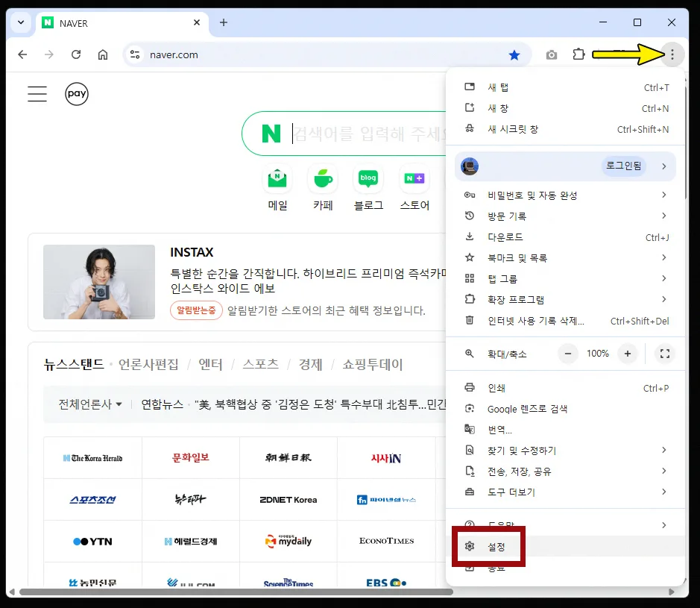Click the 알림받는중 button
Viewport: 700px width, 608px height.
(196, 310)
